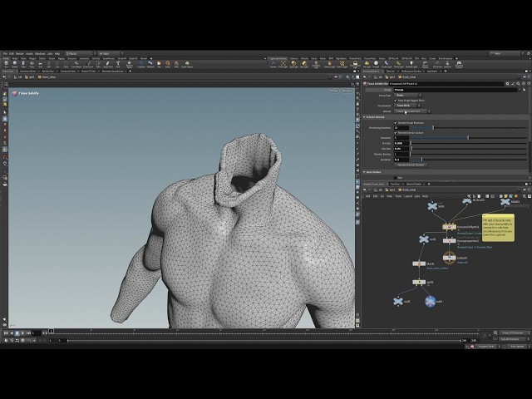This screenshot has height=399, width=532.
Task: Open the Method dropdown
Action: [412, 111]
